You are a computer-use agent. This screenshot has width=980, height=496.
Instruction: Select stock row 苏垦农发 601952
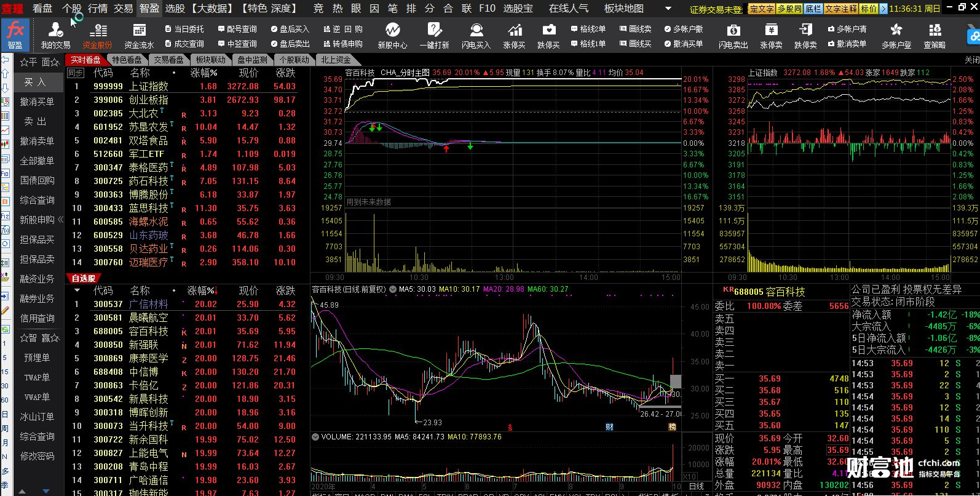pos(187,127)
